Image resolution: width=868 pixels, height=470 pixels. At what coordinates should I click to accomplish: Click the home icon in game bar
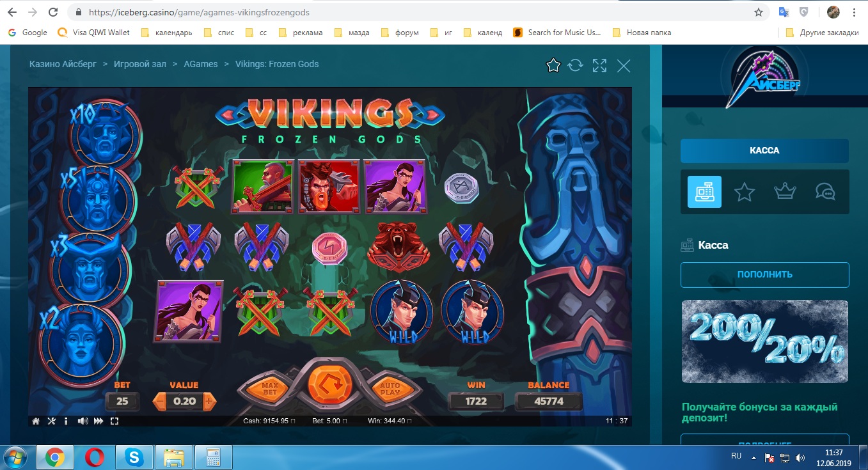(x=36, y=421)
